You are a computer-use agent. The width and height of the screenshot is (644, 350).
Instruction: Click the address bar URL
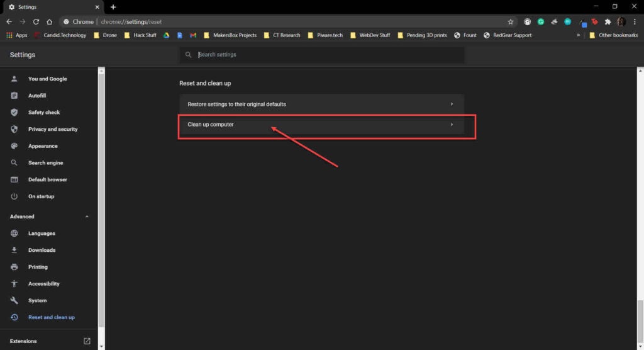(x=131, y=22)
